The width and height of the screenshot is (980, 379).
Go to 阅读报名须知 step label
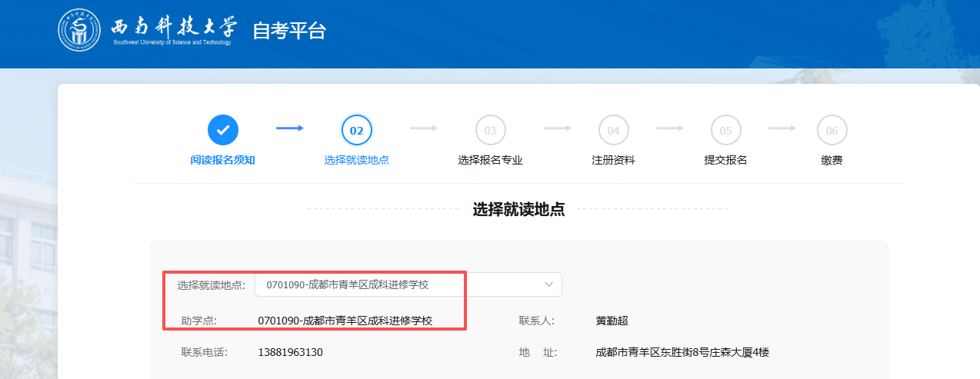pyautogui.click(x=223, y=160)
